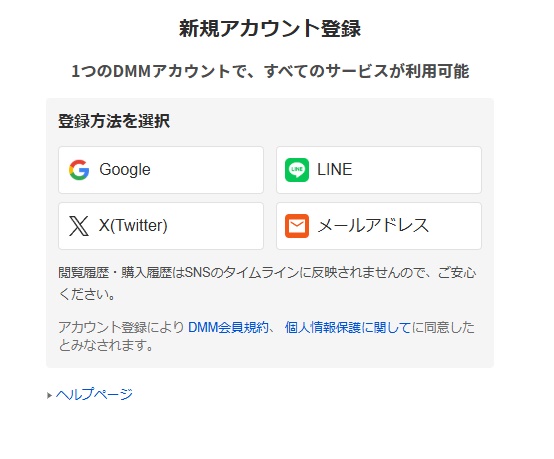Click the 新規アカウント登録 page title
Viewport: 554px width, 459px height.
click(270, 29)
